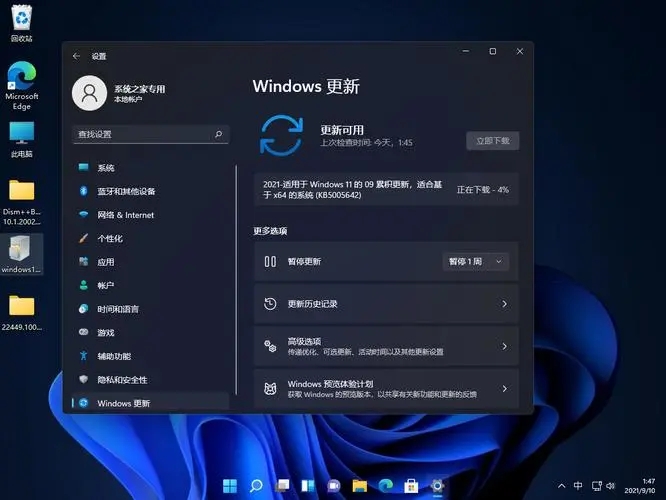Open the Start menu on taskbar

point(230,486)
